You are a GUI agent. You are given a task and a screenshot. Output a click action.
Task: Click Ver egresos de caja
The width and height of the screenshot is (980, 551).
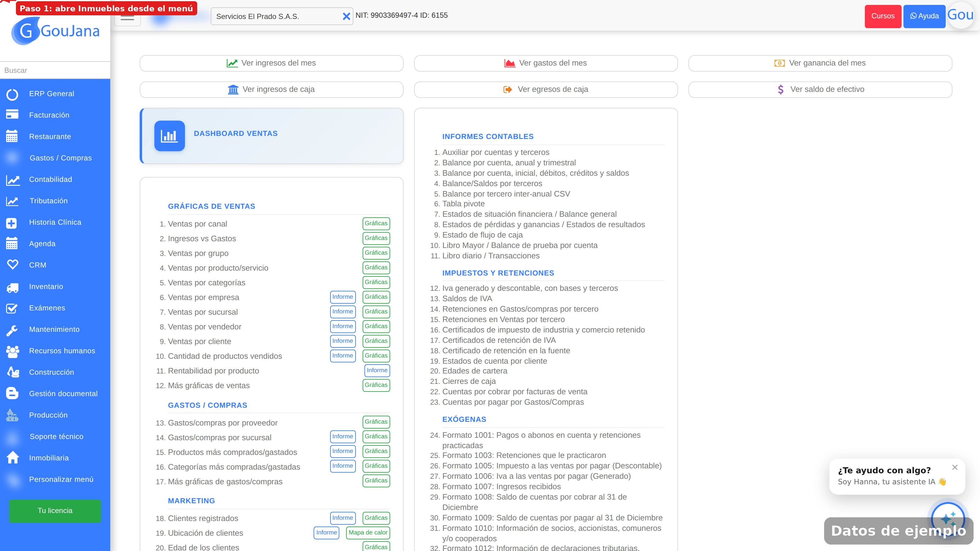click(545, 89)
